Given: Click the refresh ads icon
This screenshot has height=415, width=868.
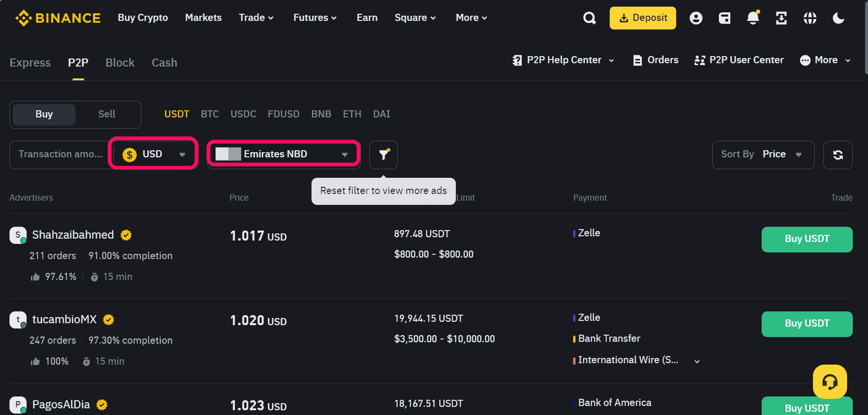Looking at the screenshot, I should tap(838, 154).
